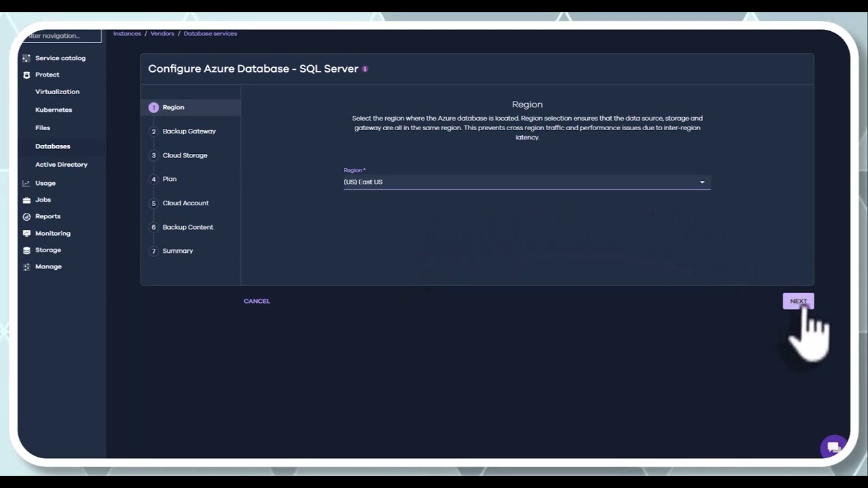This screenshot has width=868, height=488.
Task: Click the Service catalog icon in sidebar
Action: [26, 58]
